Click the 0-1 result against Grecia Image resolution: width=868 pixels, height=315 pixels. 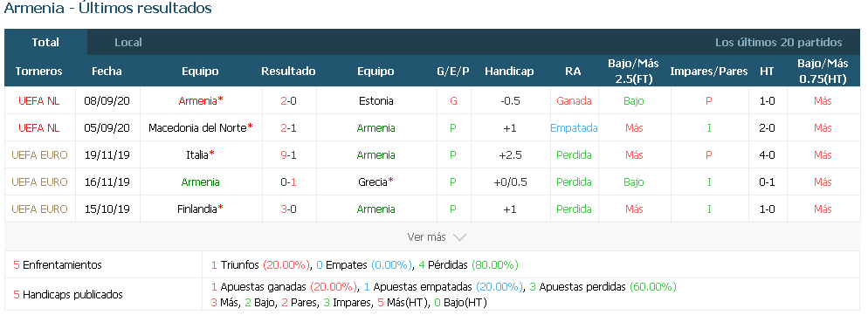point(288,182)
